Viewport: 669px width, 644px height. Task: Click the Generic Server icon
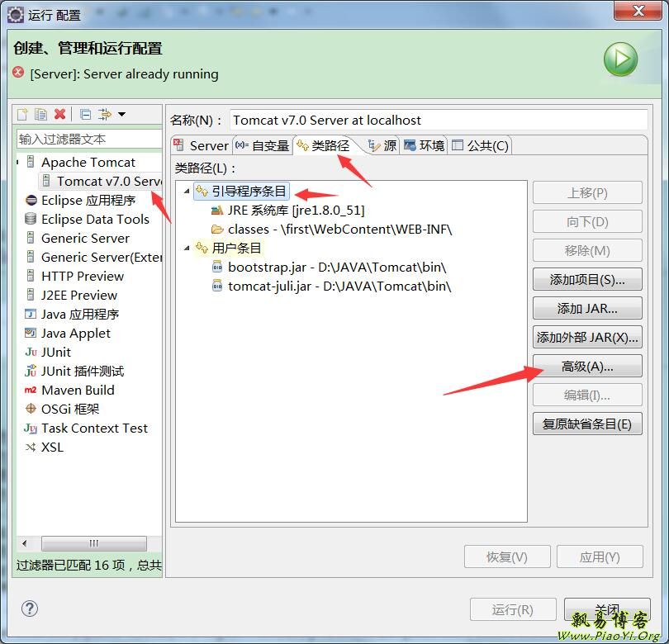coord(31,238)
